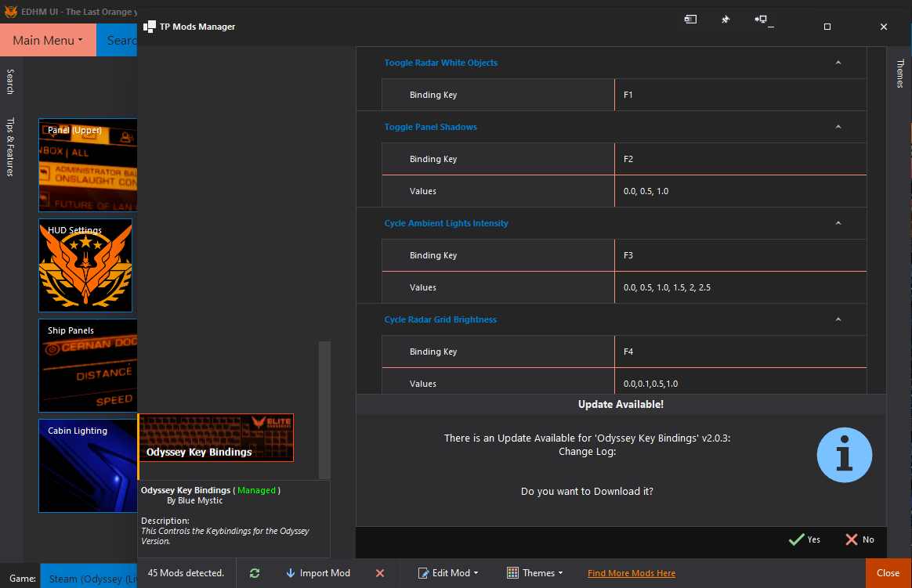
Task: Edit the F2 binding key field
Action: pyautogui.click(x=740, y=159)
